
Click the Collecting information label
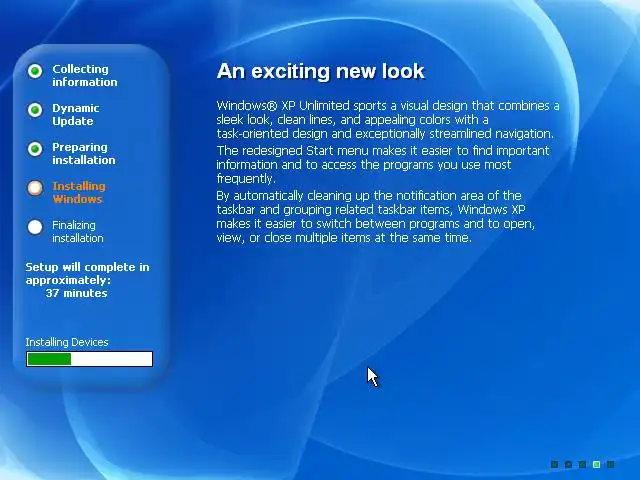click(84, 76)
